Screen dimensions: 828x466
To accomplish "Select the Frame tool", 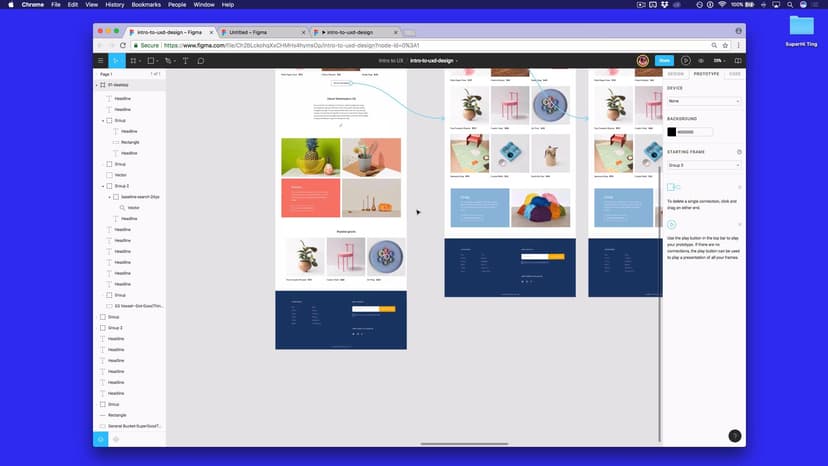I will 133,61.
